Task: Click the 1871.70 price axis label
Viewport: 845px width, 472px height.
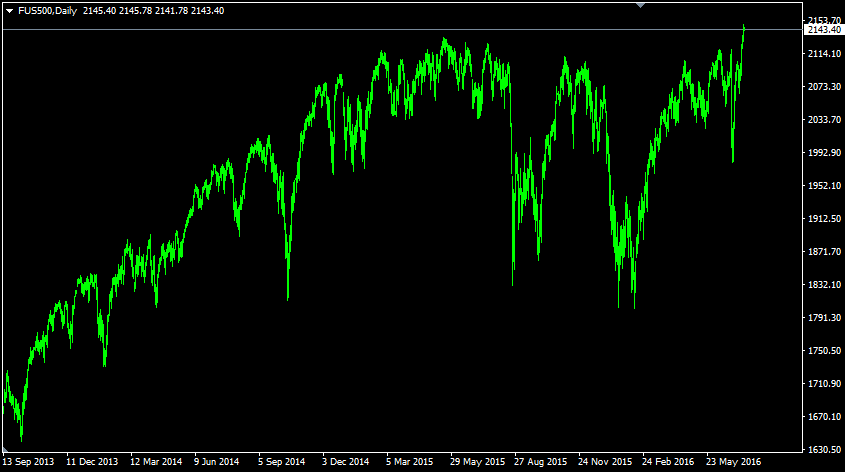Action: (x=824, y=252)
